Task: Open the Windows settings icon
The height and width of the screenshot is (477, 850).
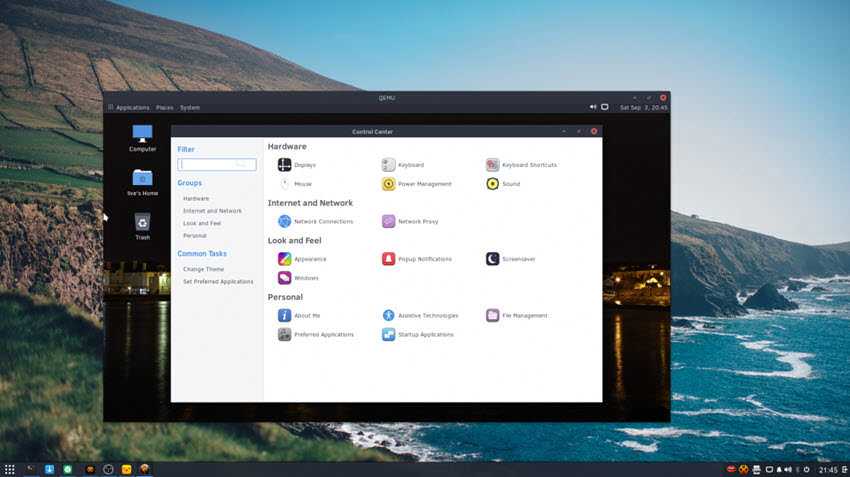Action: [x=285, y=278]
